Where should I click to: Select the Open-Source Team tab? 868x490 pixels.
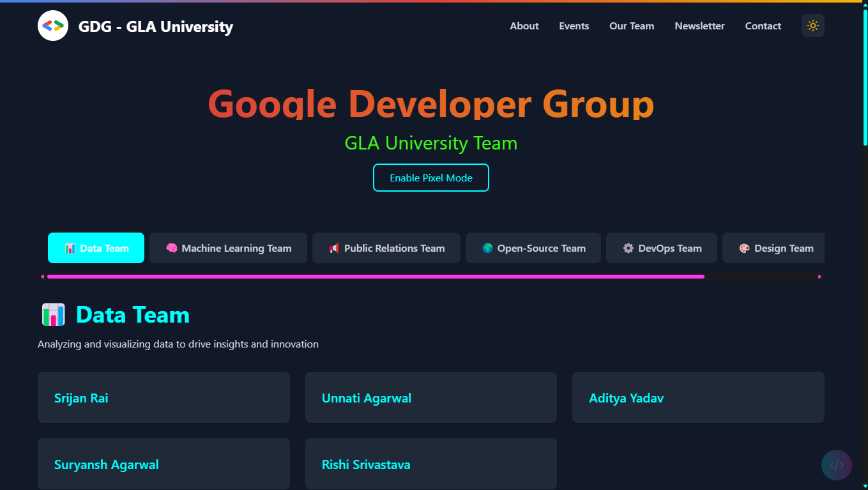point(533,248)
